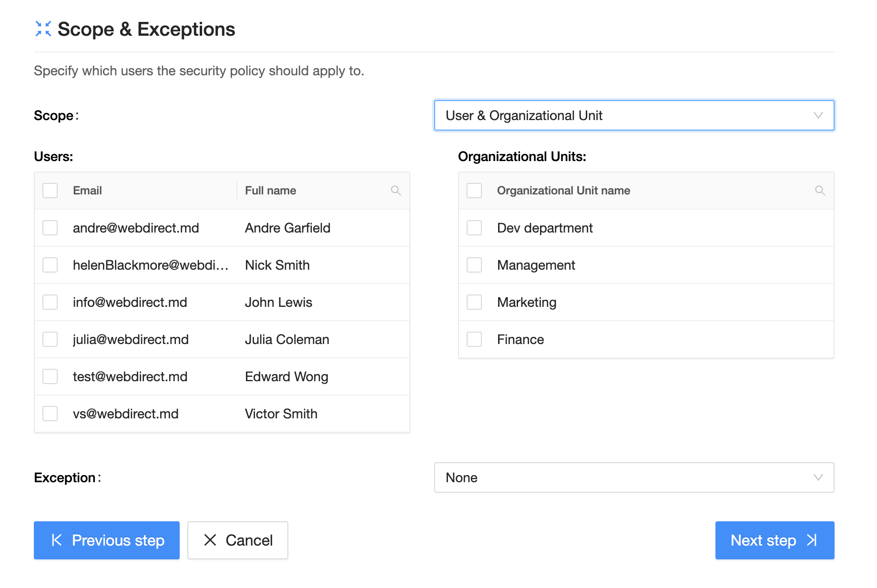Open the Scope dropdown menu
Screen dimensions: 877x588
click(633, 115)
